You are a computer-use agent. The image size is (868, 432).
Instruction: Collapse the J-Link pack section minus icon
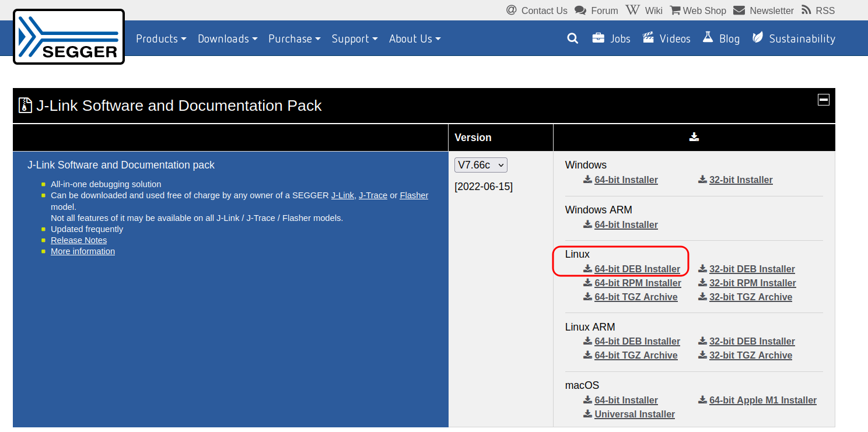pos(824,100)
